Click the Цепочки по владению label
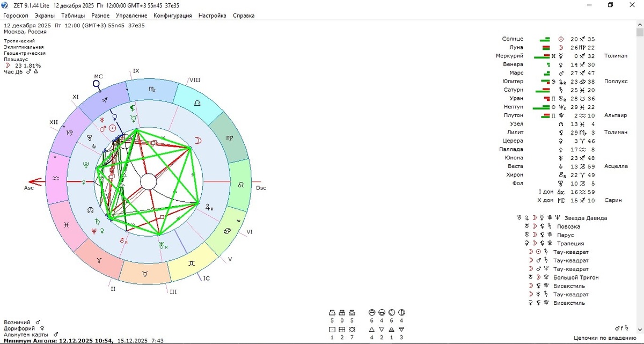 coord(605,338)
